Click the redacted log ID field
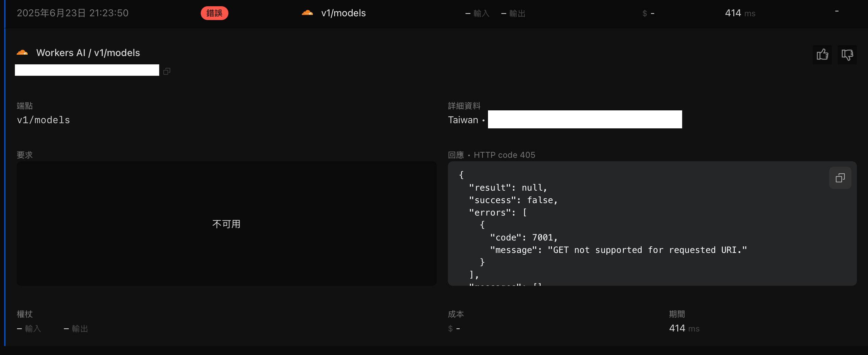The height and width of the screenshot is (355, 868). (x=87, y=70)
